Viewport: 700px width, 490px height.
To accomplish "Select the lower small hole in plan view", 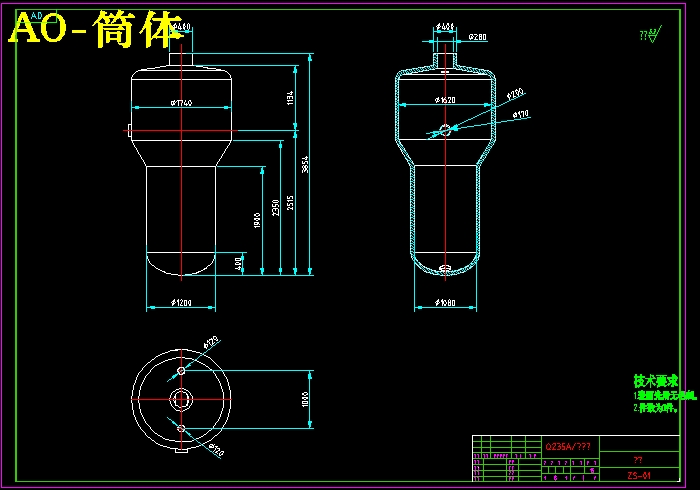I will click(x=181, y=428).
